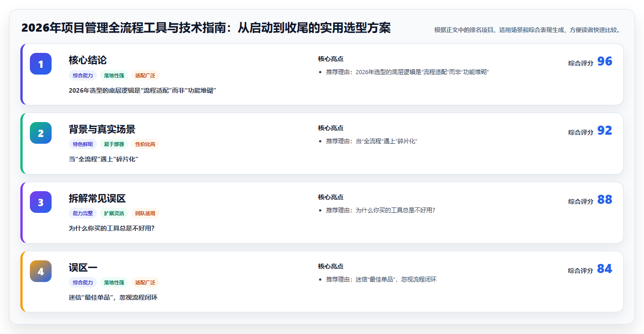Open the 核心结论 card title

pyautogui.click(x=88, y=60)
